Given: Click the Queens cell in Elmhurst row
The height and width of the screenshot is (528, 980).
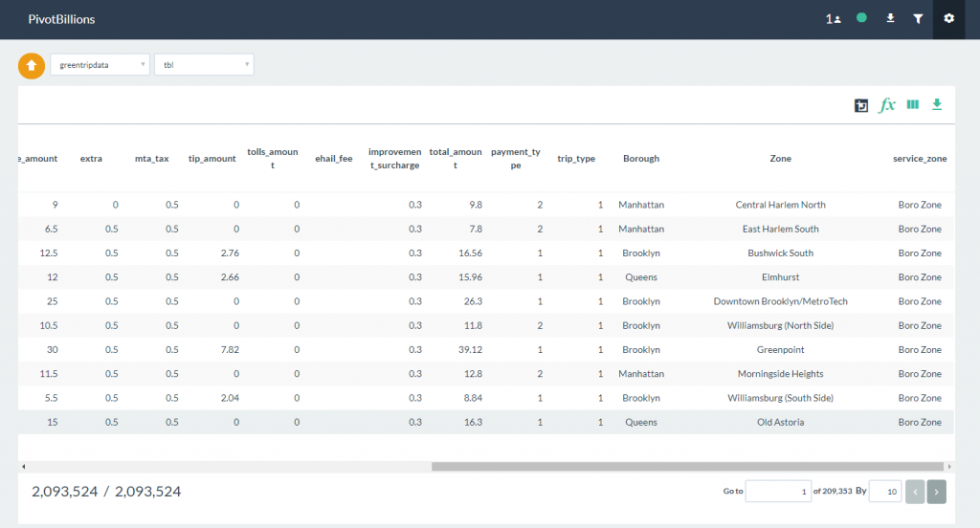Looking at the screenshot, I should coord(641,277).
